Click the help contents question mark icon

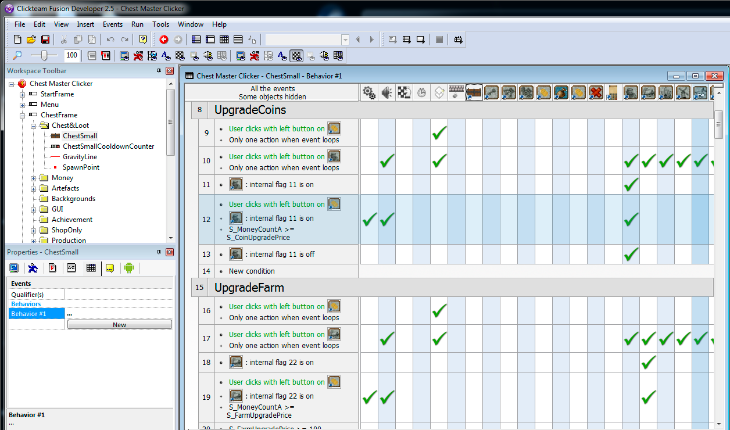pos(143,40)
